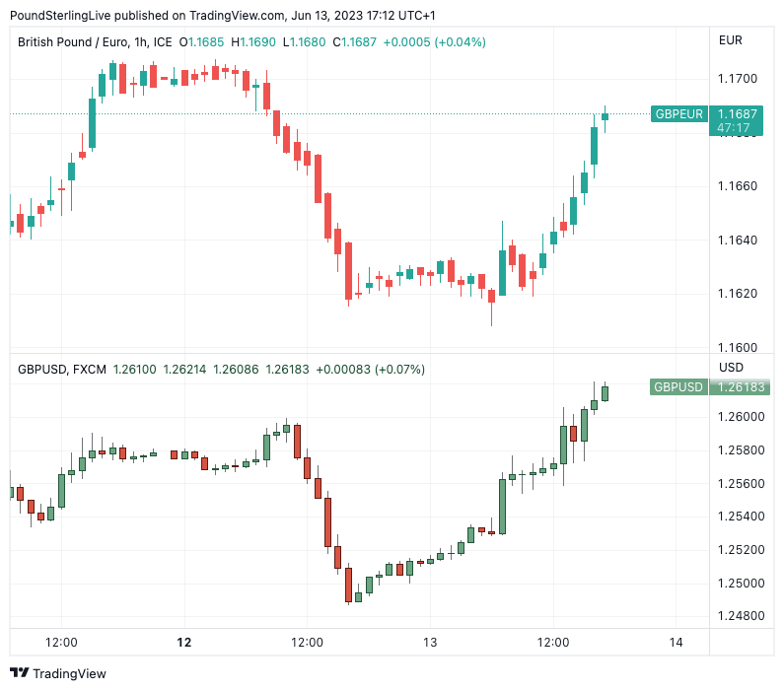Screen dimensions: 784x690
Task: Click the green GBPEUR symbol label
Action: pyautogui.click(x=679, y=114)
